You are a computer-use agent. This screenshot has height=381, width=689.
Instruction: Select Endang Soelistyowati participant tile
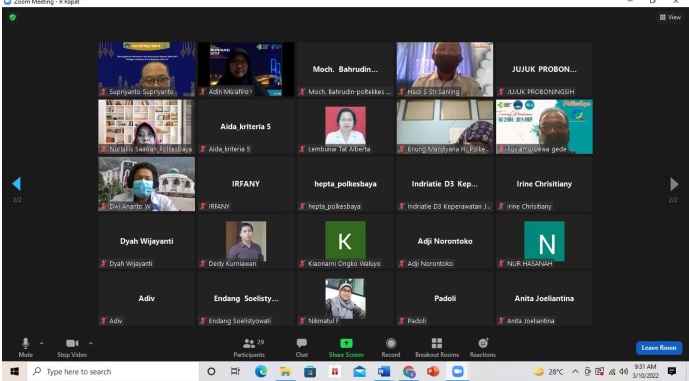click(x=246, y=298)
